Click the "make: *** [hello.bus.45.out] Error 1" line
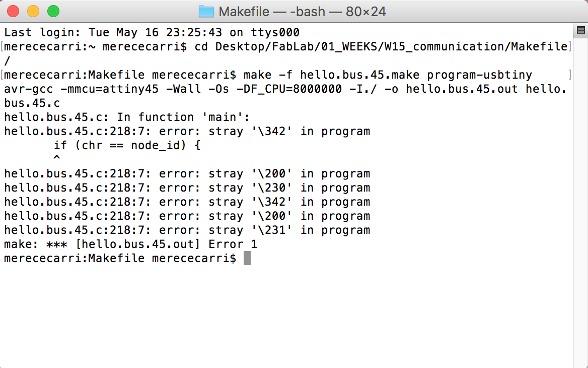Image resolution: width=588 pixels, height=368 pixels. [130, 244]
